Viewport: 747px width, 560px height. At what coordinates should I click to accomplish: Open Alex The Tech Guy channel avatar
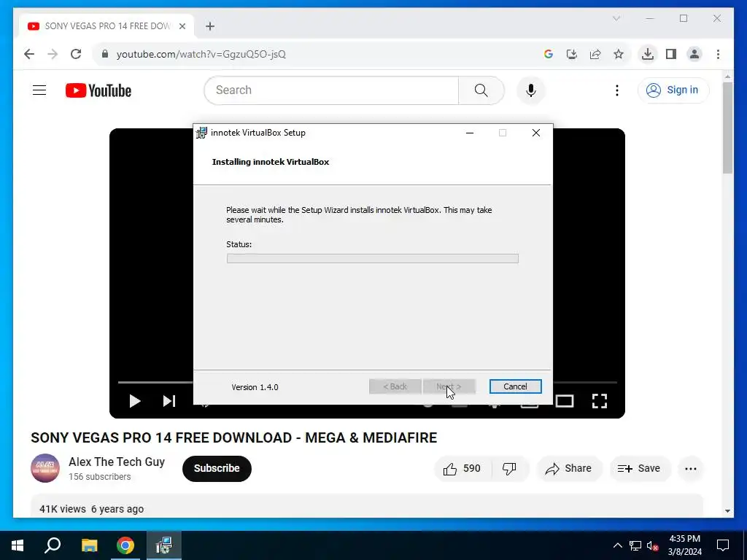point(45,468)
